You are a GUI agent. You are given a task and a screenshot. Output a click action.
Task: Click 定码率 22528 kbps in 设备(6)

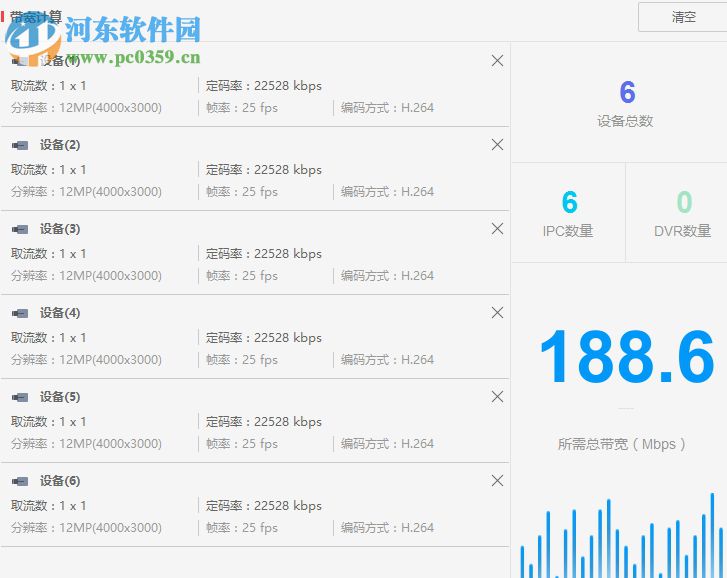(264, 505)
